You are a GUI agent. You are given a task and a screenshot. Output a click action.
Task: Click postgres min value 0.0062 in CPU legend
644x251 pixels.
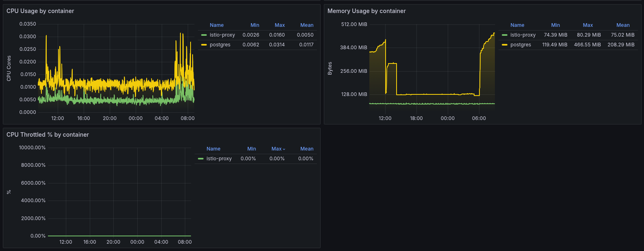pos(251,45)
